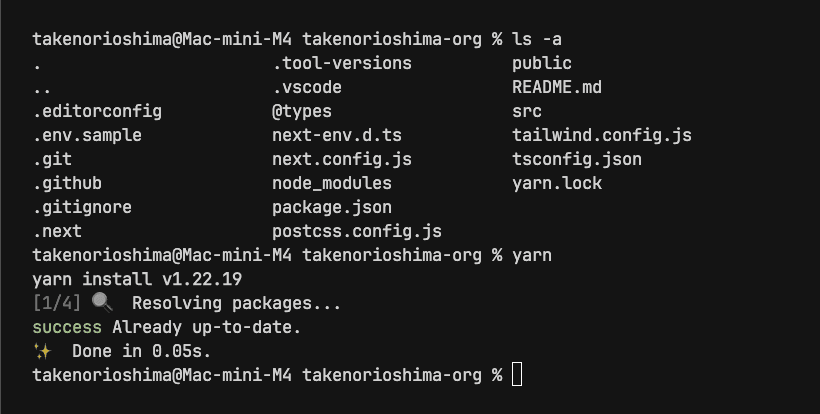The width and height of the screenshot is (820, 414).
Task: Select the @types directory name
Action: coord(301,111)
